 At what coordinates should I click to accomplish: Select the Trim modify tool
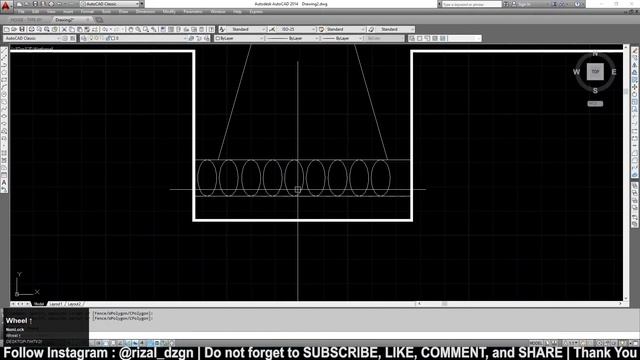[635, 116]
